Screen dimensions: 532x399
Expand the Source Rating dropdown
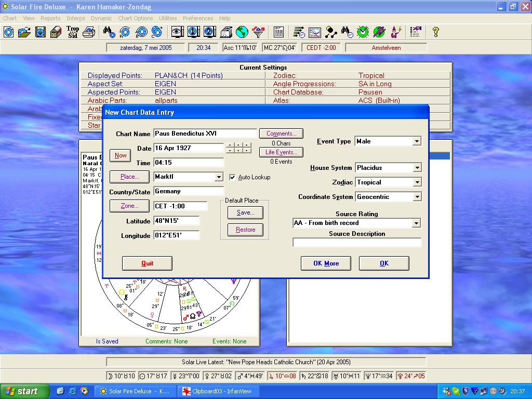(416, 223)
